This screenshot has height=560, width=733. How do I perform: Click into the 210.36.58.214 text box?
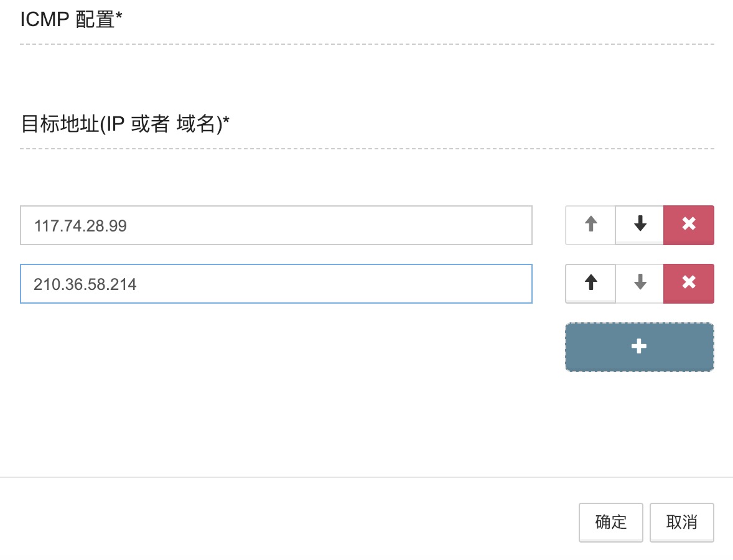[x=276, y=284]
